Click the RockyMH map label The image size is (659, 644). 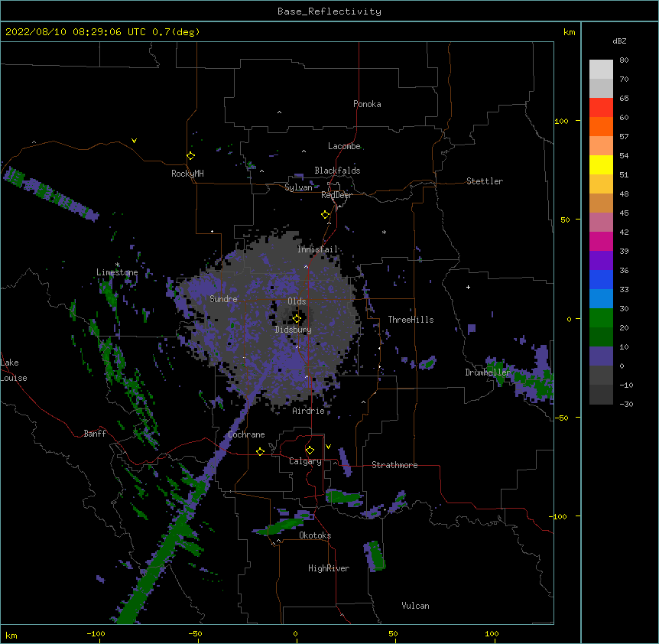pyautogui.click(x=187, y=173)
